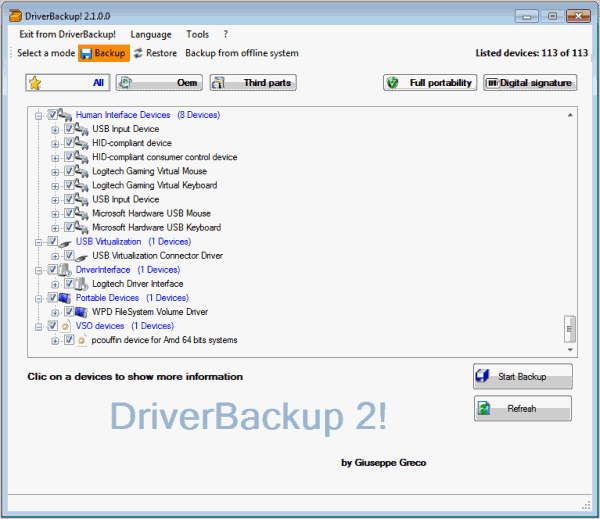The image size is (600, 519).
Task: Click the green shield Full portability icon
Action: tap(393, 83)
